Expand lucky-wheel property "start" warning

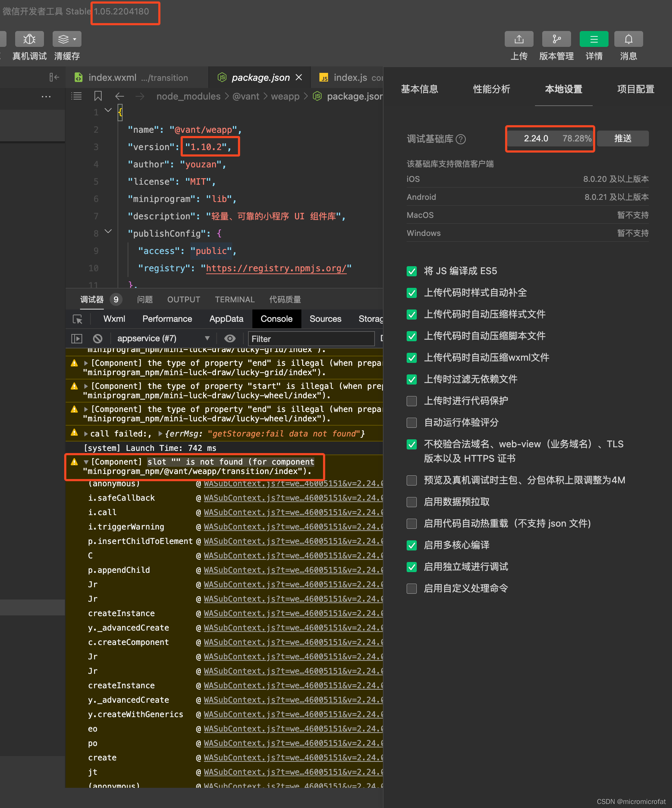(x=86, y=386)
